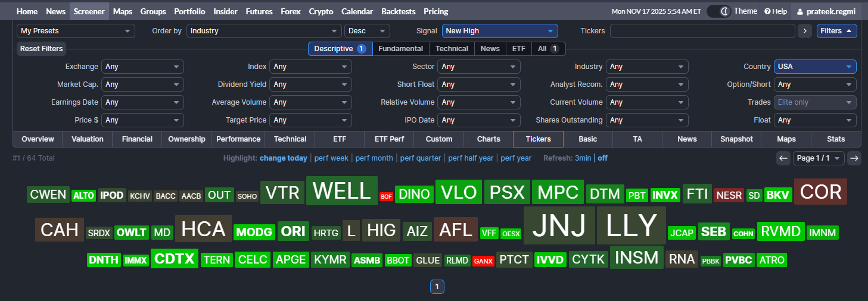Open the Sector filter dropdown

[x=479, y=67]
